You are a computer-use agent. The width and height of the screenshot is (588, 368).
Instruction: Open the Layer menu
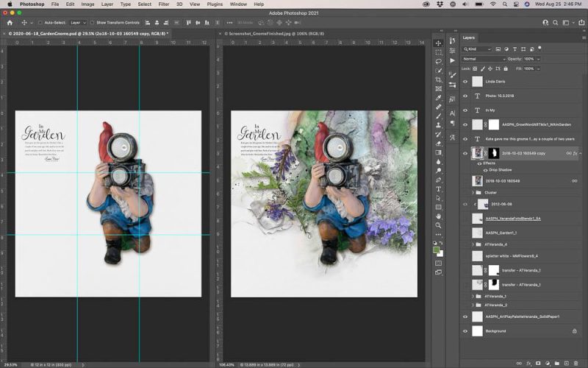[107, 4]
